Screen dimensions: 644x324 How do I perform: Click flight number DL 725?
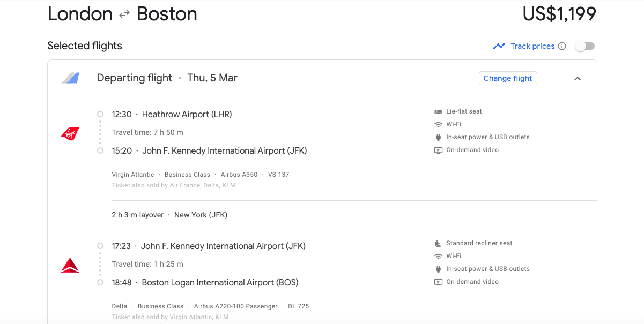[x=298, y=306]
